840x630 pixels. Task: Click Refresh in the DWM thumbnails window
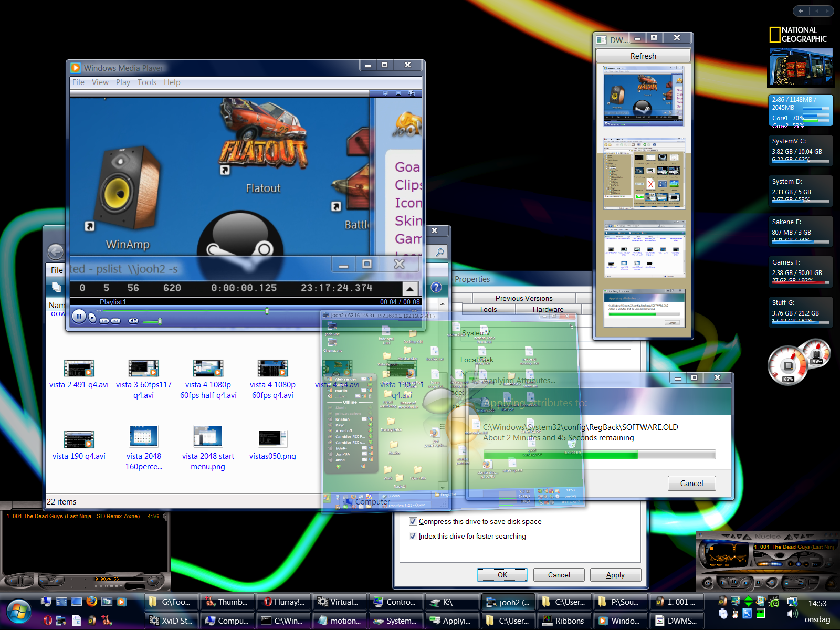click(x=643, y=56)
